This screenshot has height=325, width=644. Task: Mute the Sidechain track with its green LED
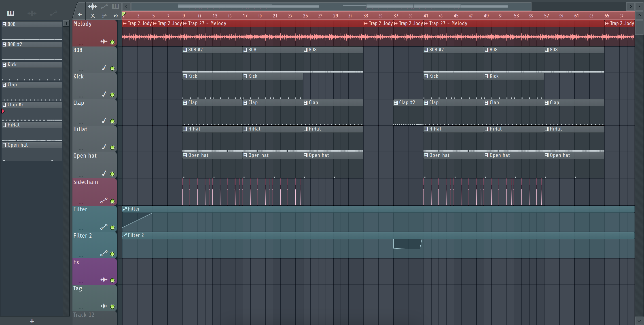coord(112,201)
